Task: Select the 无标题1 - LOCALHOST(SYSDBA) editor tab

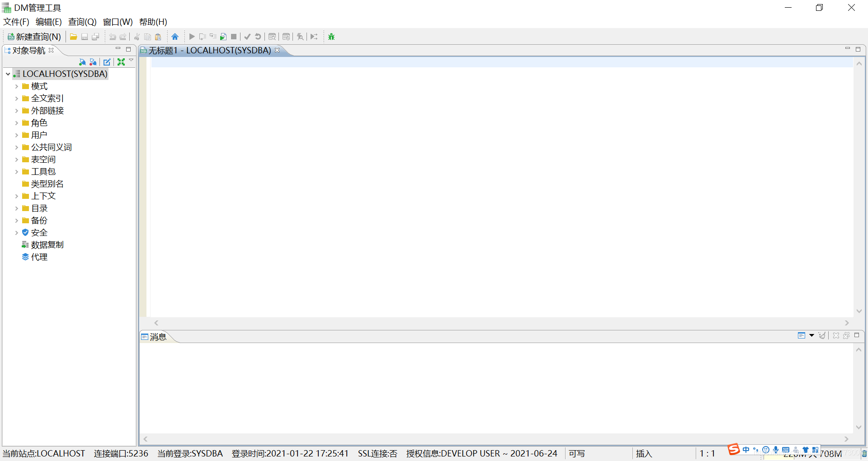Action: click(x=210, y=50)
